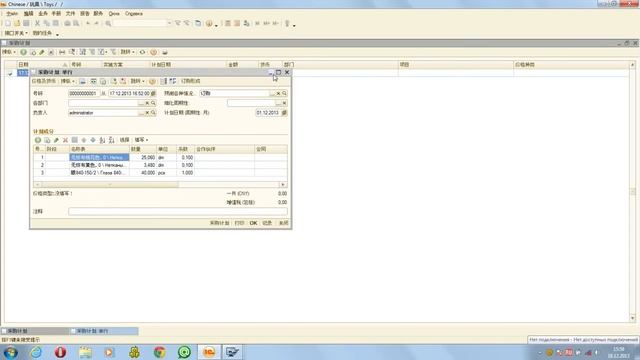Open ellipsis selector of the order type field
The width and height of the screenshot is (640, 360).
click(272, 93)
